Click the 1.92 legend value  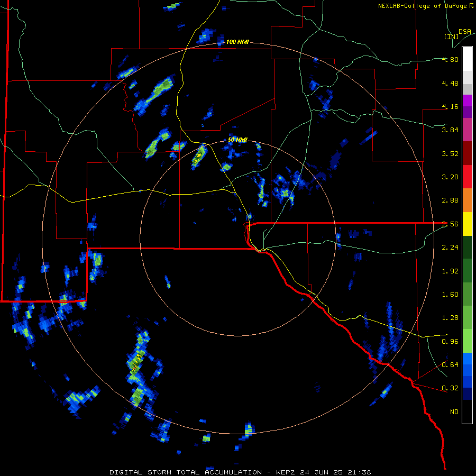point(450,271)
